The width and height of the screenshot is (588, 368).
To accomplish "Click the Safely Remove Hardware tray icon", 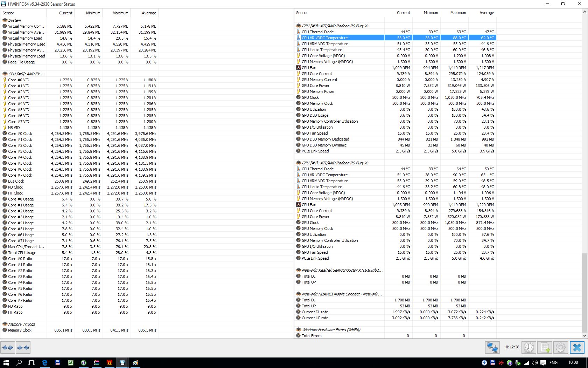I will (x=518, y=363).
